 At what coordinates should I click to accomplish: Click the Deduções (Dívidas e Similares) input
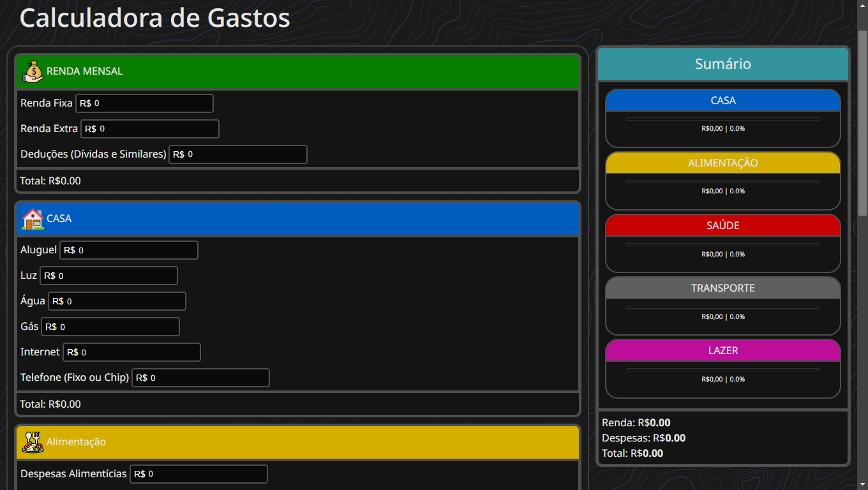[238, 154]
